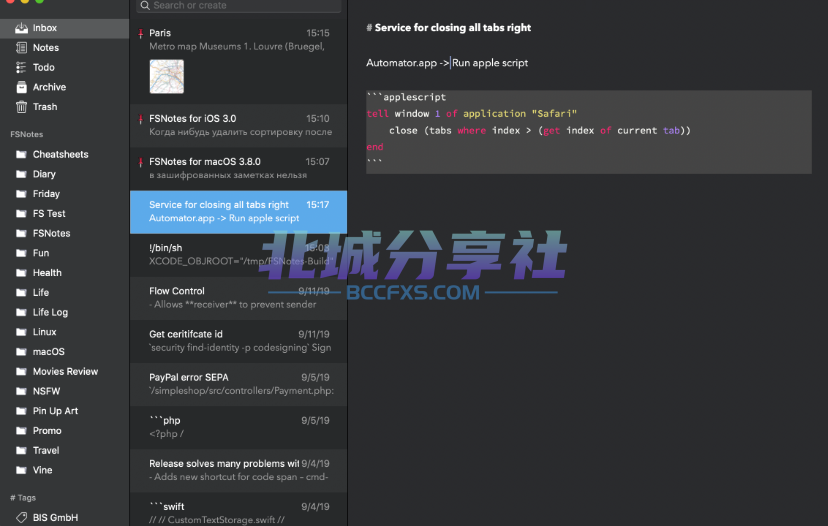Click the code line tell window 1 of application
The image size is (828, 526).
tap(472, 114)
